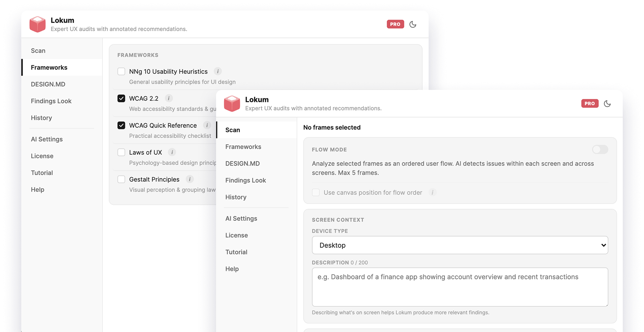Screen dimensions: 644x332
Task: Open the Device Type dropdown showing Desktop
Action: (460, 245)
